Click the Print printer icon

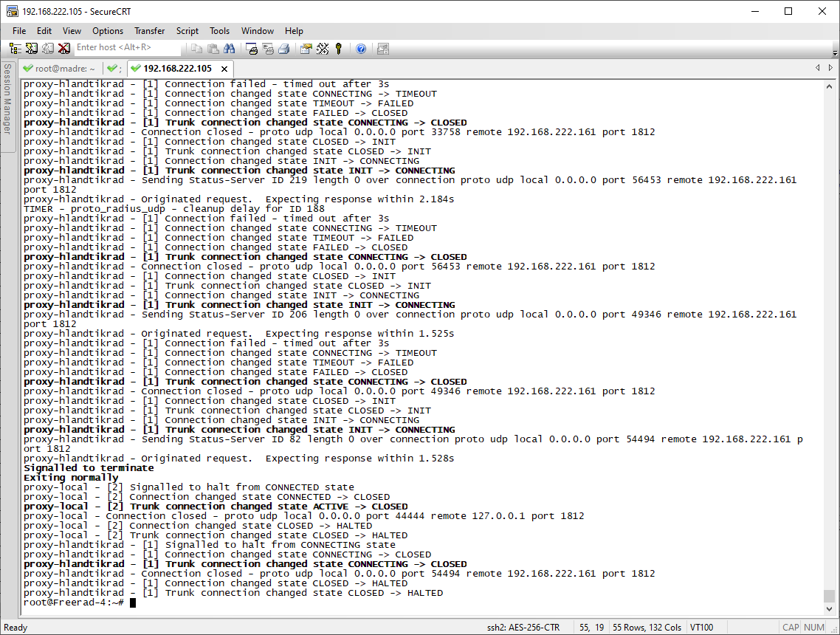click(x=284, y=49)
